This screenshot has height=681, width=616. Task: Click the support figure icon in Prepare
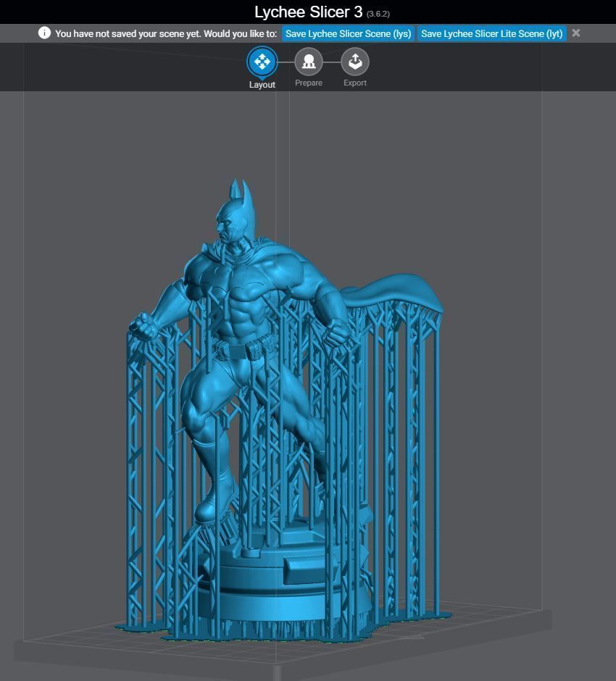309,63
